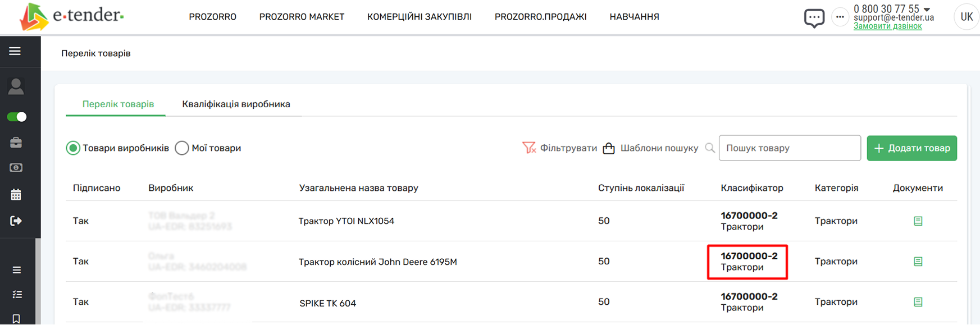980x325 pixels.
Task: Open documents for Трактор YTOI NLX1054
Action: coord(918,221)
